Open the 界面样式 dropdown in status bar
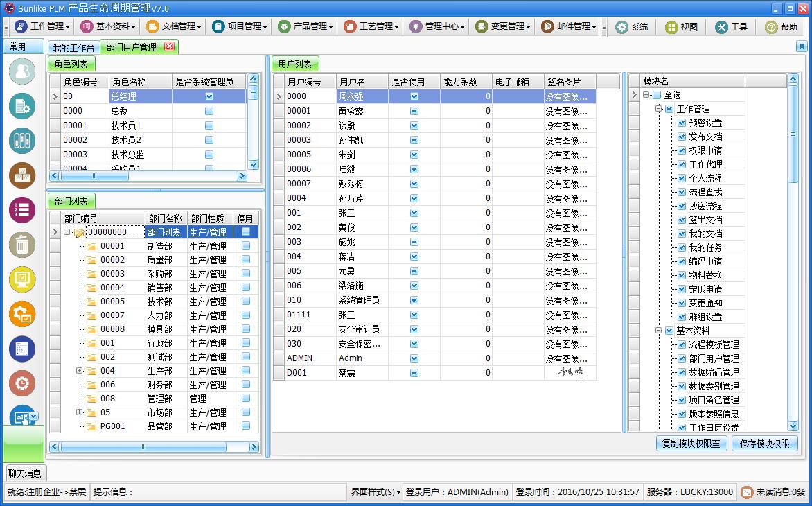The width and height of the screenshot is (812, 506). (x=376, y=492)
